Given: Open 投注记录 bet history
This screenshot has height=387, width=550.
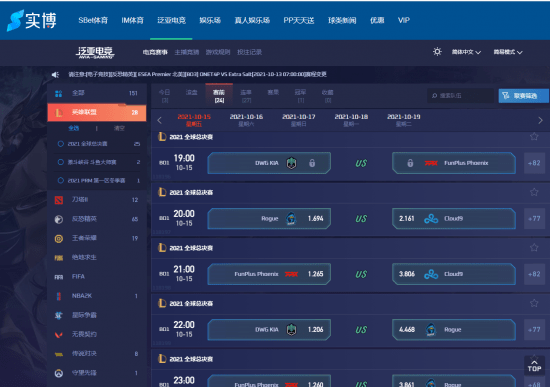Looking at the screenshot, I should coord(249,52).
